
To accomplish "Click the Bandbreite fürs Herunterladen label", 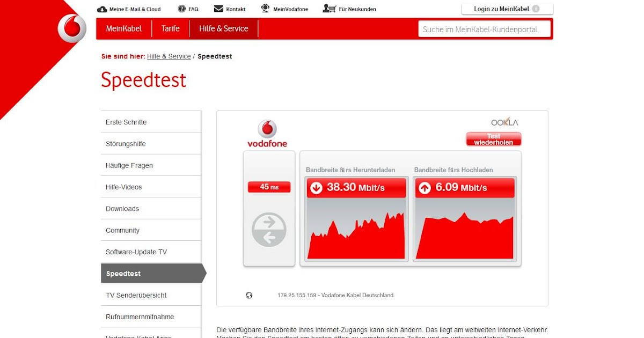I will point(350,170).
